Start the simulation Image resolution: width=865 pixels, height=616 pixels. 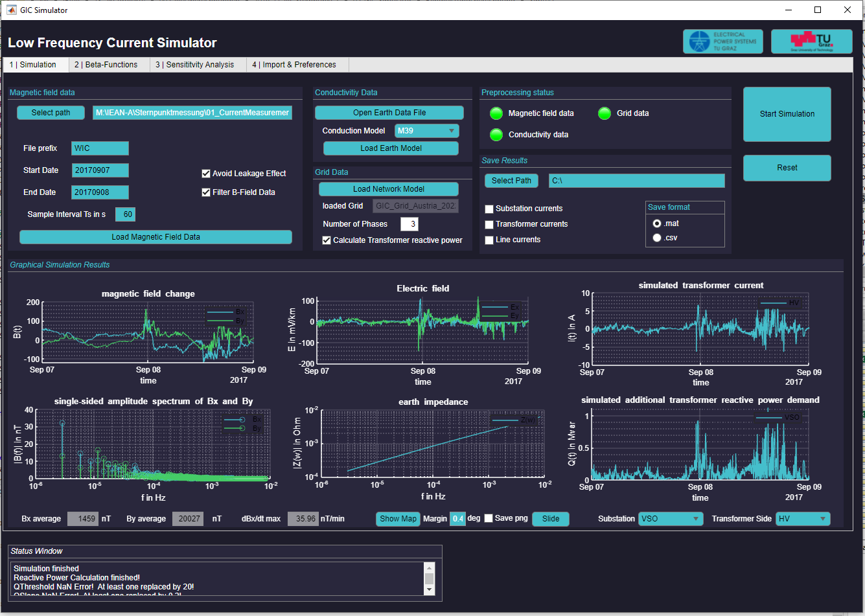click(x=787, y=114)
